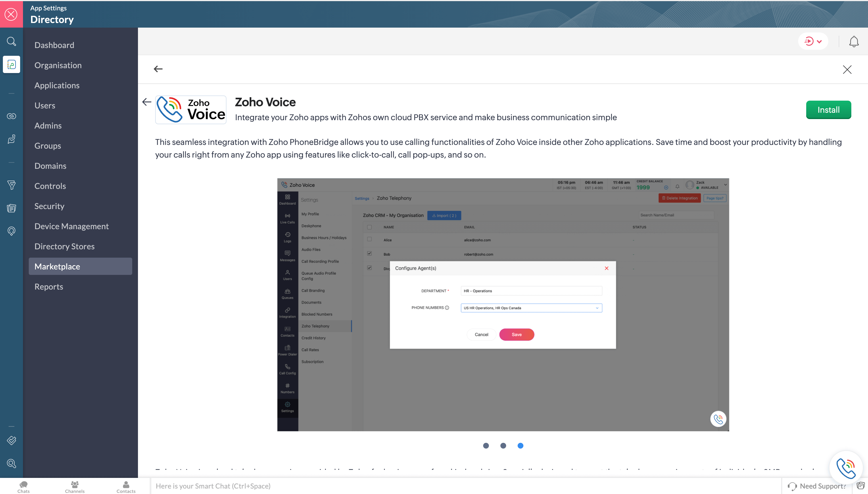Open the floating Zoho Voice phone widget
Image resolution: width=868 pixels, height=494 pixels.
pyautogui.click(x=846, y=468)
